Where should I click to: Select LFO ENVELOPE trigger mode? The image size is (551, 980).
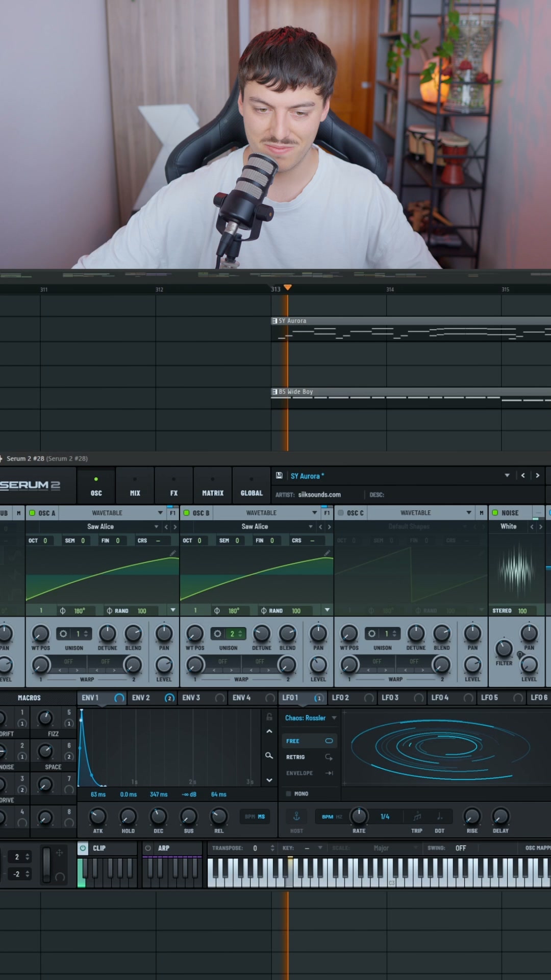(x=309, y=773)
